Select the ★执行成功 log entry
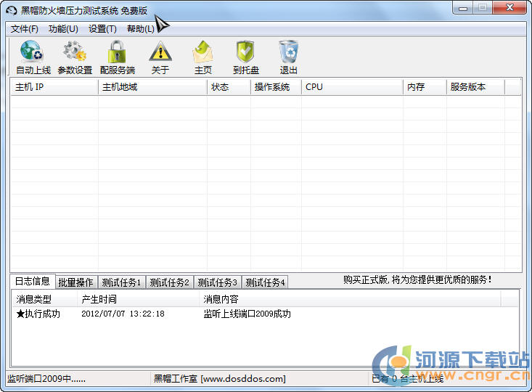This screenshot has width=532, height=392. pyautogui.click(x=38, y=314)
